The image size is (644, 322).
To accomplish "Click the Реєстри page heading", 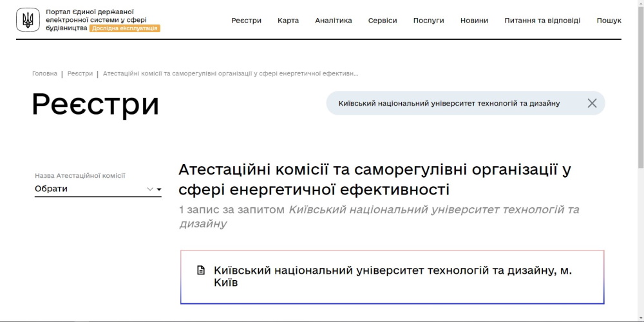I will [95, 104].
